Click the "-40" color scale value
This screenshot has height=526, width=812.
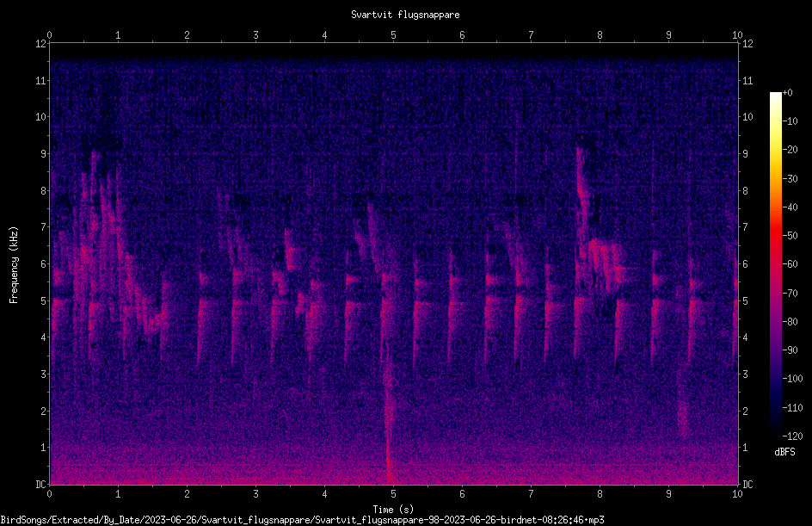coord(790,207)
